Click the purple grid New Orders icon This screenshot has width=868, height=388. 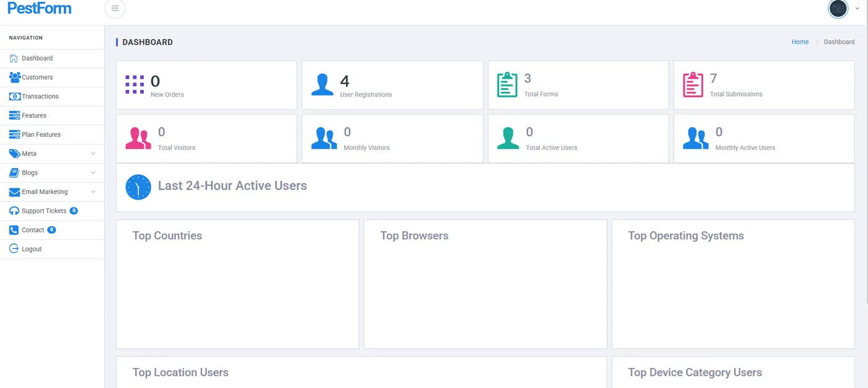click(x=135, y=85)
